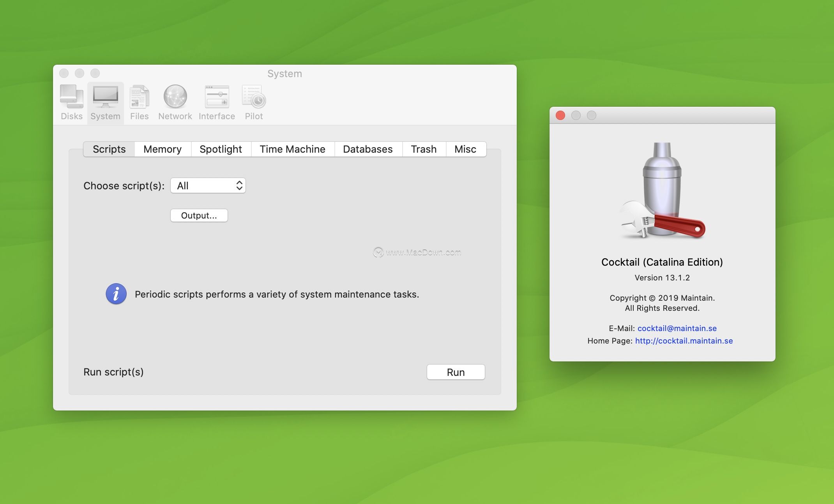This screenshot has height=504, width=834.
Task: Open the Pilot scheduler section
Action: (x=254, y=102)
